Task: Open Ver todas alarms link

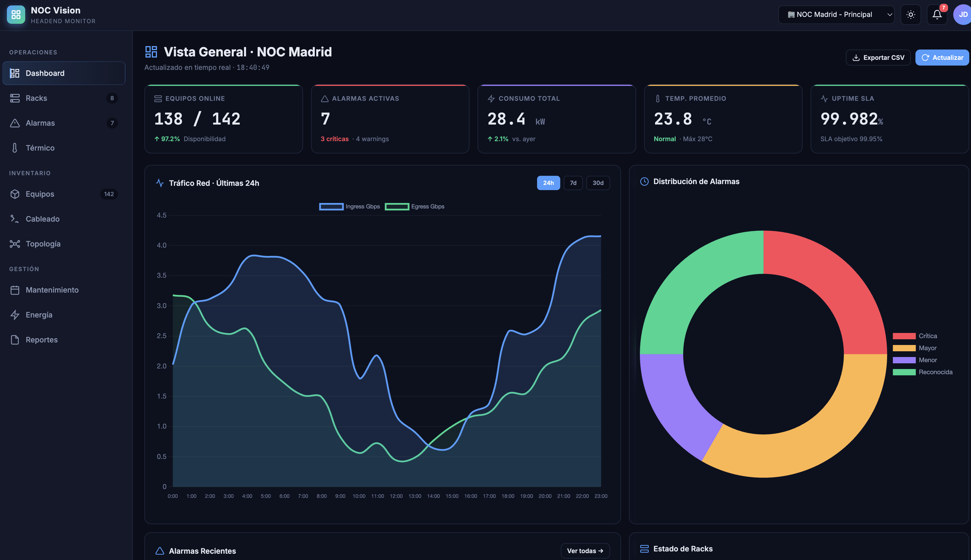Action: pos(585,551)
